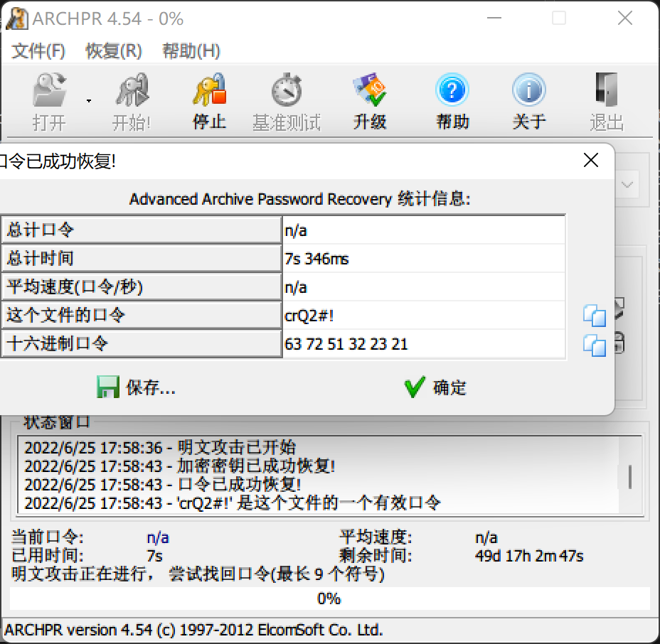Close the ARCHPR main window
Image resolution: width=660 pixels, height=644 pixels.
[x=625, y=18]
